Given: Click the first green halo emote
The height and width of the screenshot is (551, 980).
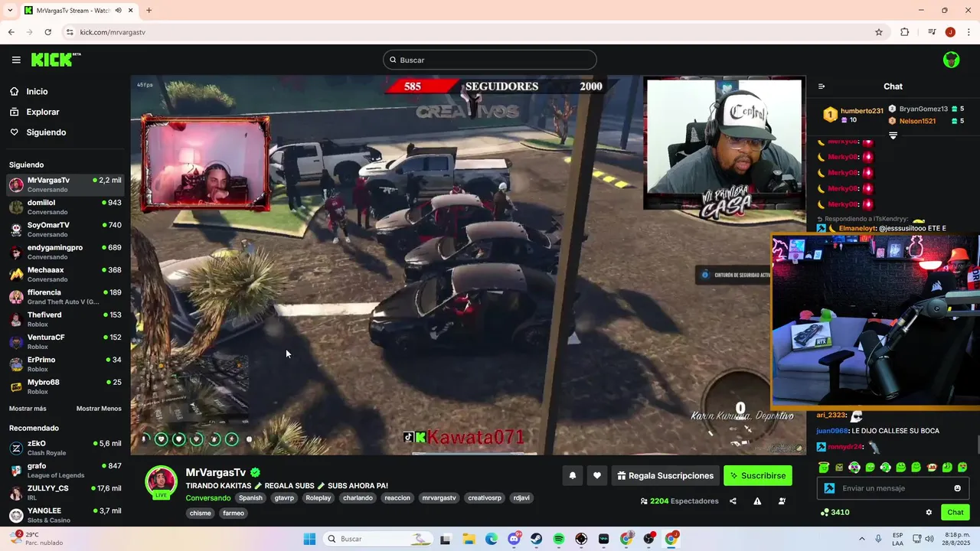Looking at the screenshot, I should click(x=824, y=467).
